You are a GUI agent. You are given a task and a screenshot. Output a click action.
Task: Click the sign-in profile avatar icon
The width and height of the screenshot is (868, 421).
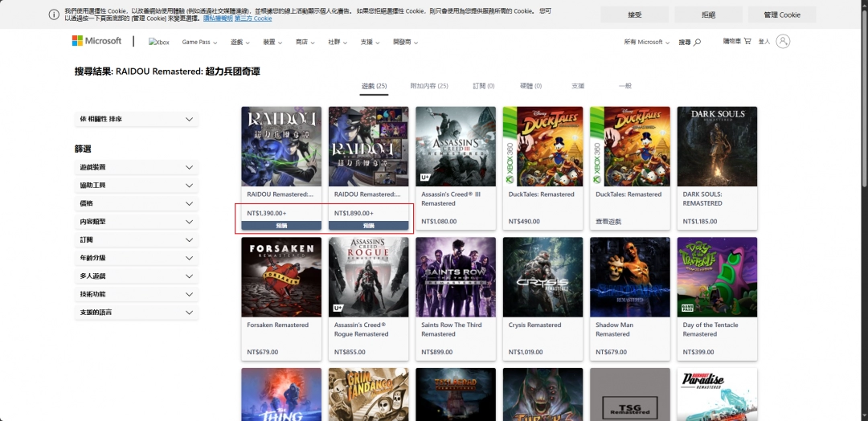coord(783,41)
